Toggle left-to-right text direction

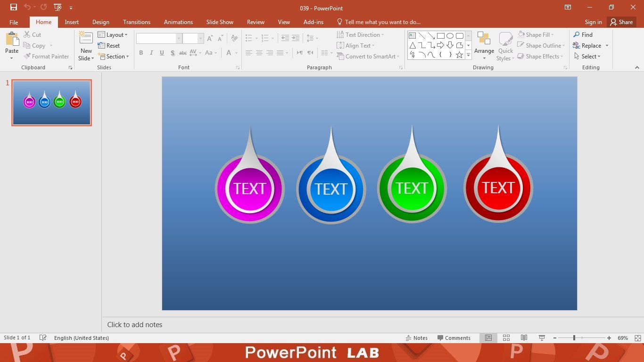(x=299, y=53)
